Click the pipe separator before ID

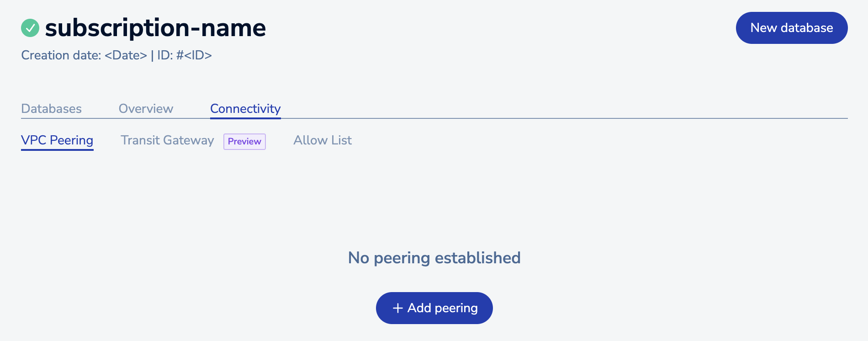pyautogui.click(x=152, y=55)
